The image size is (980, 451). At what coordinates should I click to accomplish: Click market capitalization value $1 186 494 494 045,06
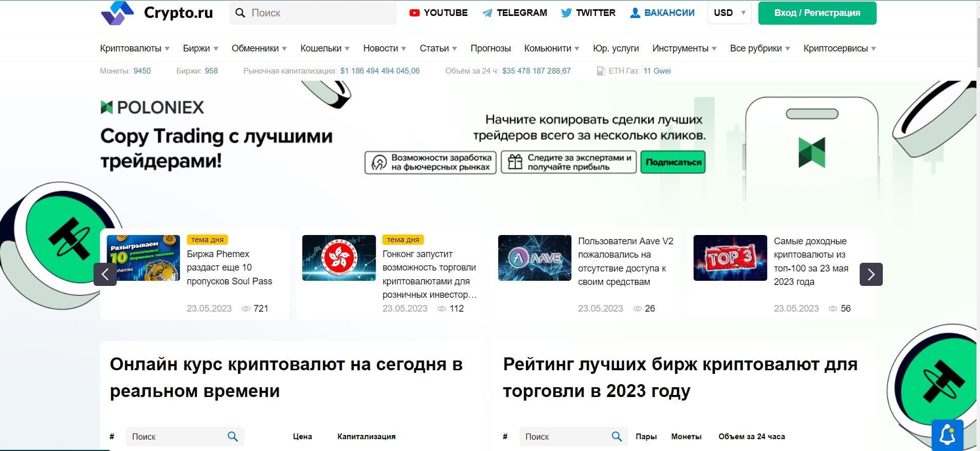380,71
